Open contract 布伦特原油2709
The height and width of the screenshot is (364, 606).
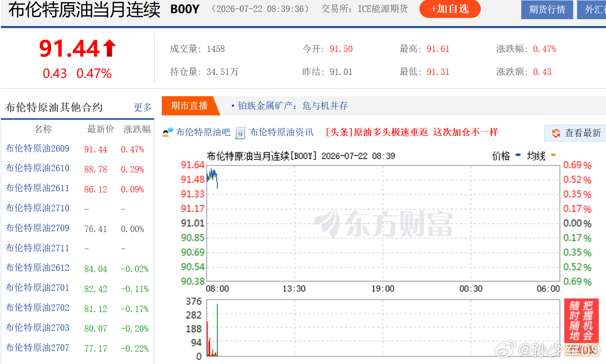pyautogui.click(x=37, y=228)
